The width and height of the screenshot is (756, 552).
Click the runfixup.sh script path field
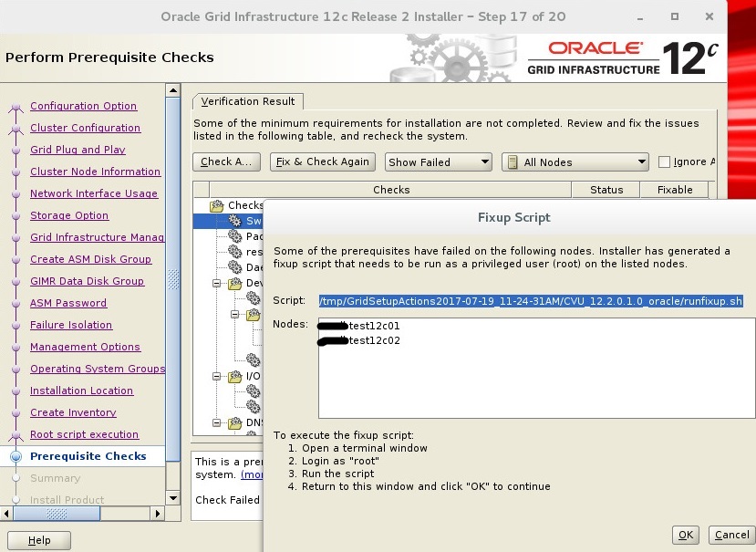[x=531, y=301]
